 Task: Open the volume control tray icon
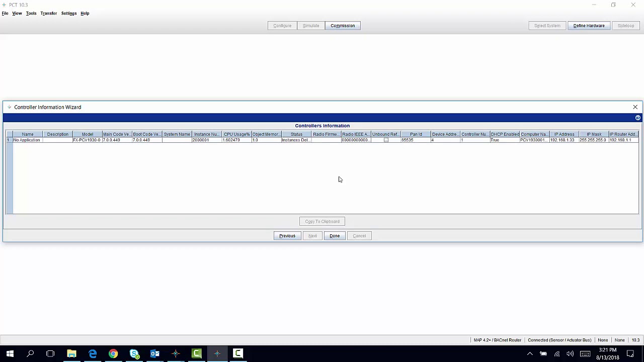[570, 354]
